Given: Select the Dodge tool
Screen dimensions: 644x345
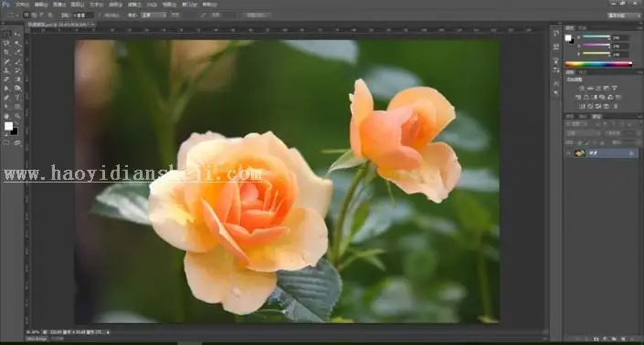Looking at the screenshot, I should pos(17,89).
